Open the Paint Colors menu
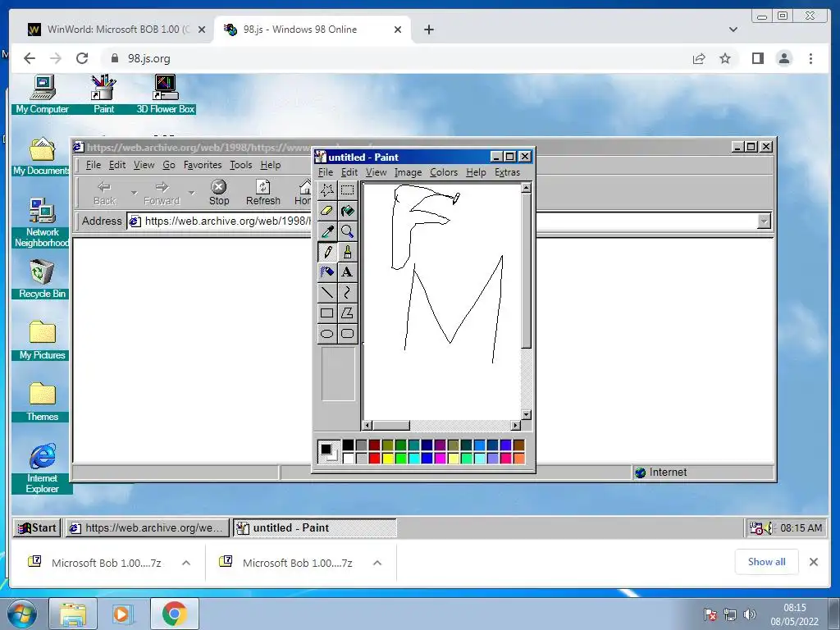Viewport: 840px width, 630px height. coord(444,172)
